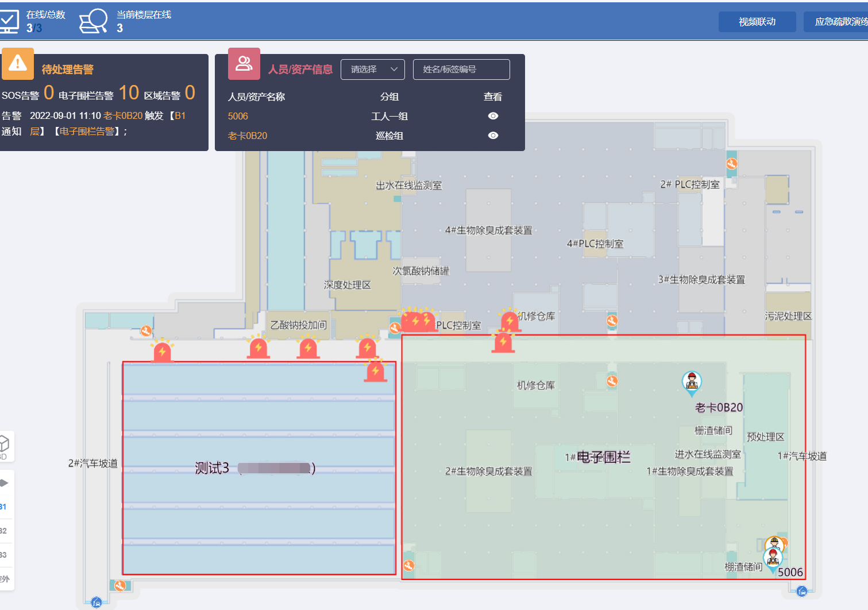
Task: Click the floor layers icon in sidebar
Action: pyautogui.click(x=5, y=482)
